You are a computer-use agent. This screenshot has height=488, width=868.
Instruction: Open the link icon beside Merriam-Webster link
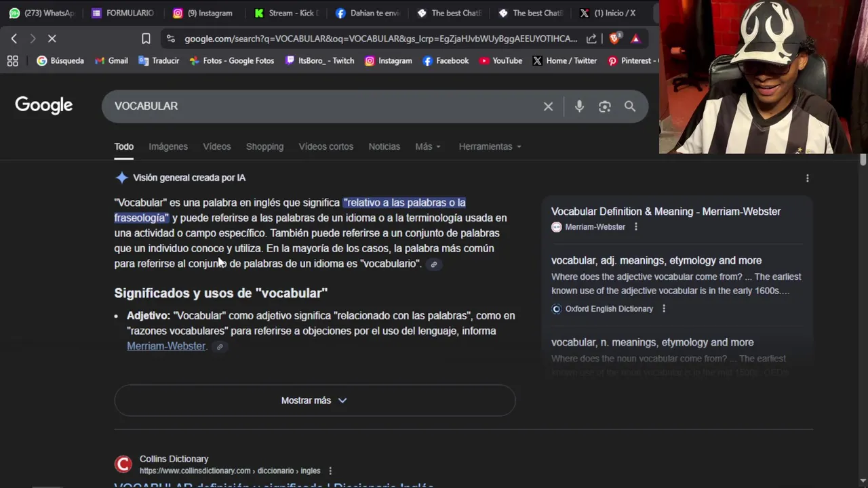coord(220,347)
